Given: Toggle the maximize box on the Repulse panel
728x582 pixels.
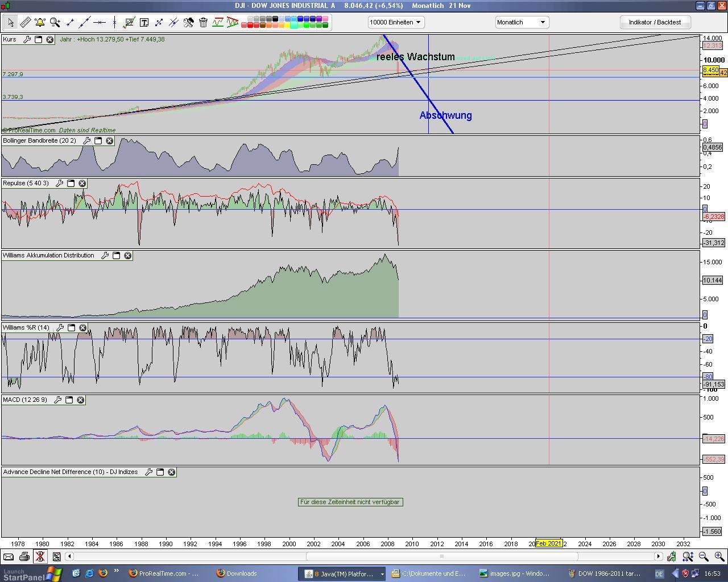Looking at the screenshot, I should [x=71, y=184].
